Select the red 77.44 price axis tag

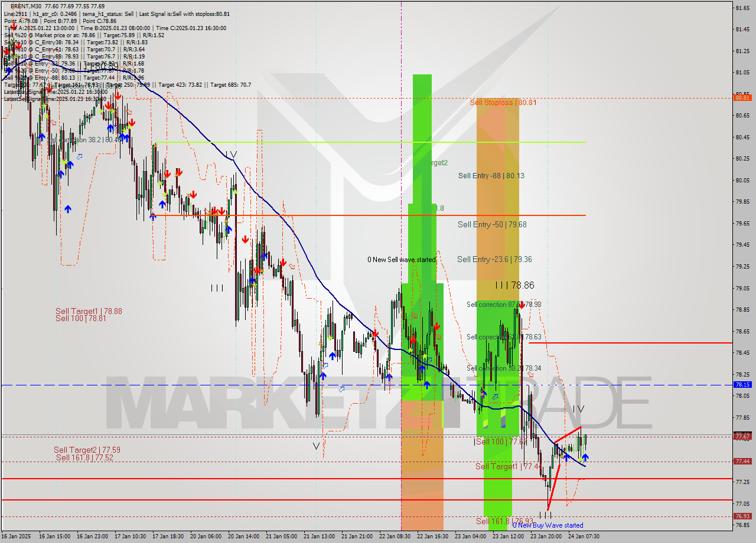point(742,461)
